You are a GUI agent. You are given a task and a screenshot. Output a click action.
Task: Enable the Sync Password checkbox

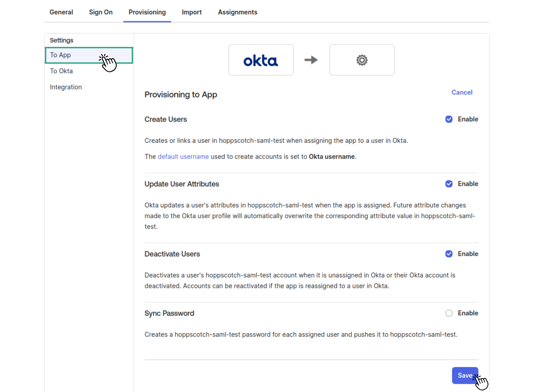[x=449, y=313]
